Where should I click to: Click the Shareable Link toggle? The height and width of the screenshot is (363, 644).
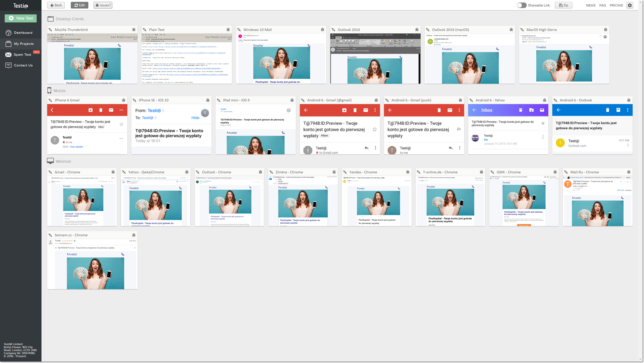(x=522, y=5)
